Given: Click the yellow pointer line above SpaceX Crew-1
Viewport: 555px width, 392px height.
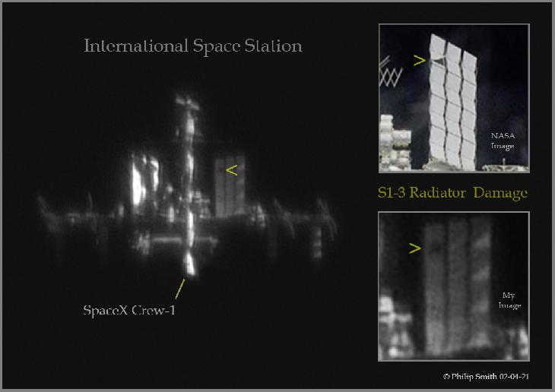Looking at the screenshot, I should pos(180,288).
